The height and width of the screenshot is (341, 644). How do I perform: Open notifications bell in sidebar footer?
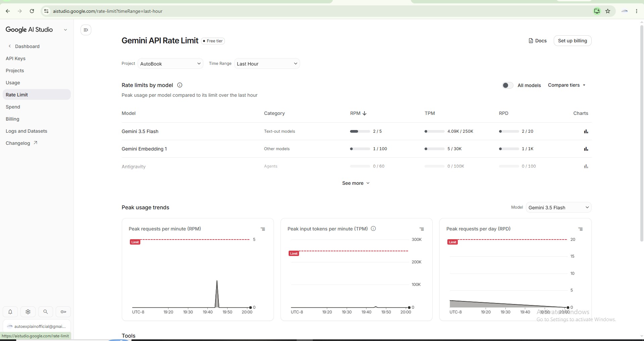click(10, 312)
